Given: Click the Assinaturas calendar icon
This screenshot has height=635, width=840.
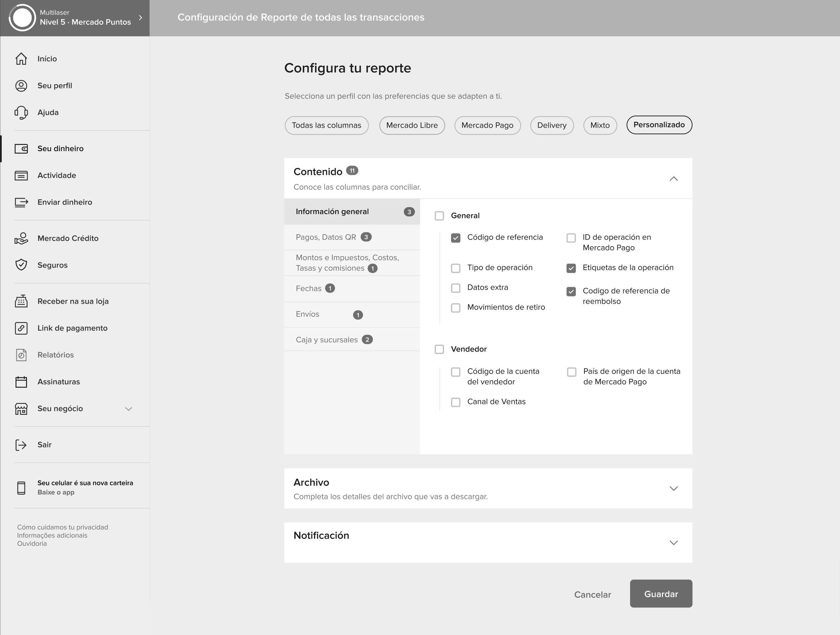Looking at the screenshot, I should click(x=21, y=382).
